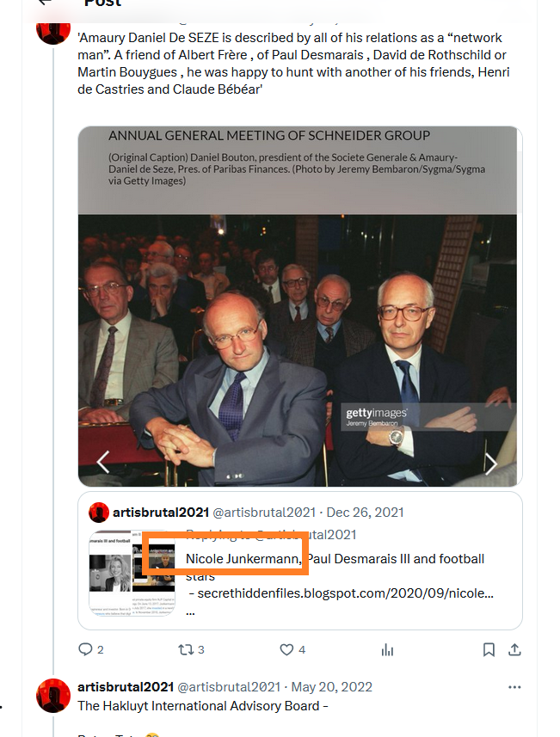Bookmark the post with the bookmark icon

point(489,649)
